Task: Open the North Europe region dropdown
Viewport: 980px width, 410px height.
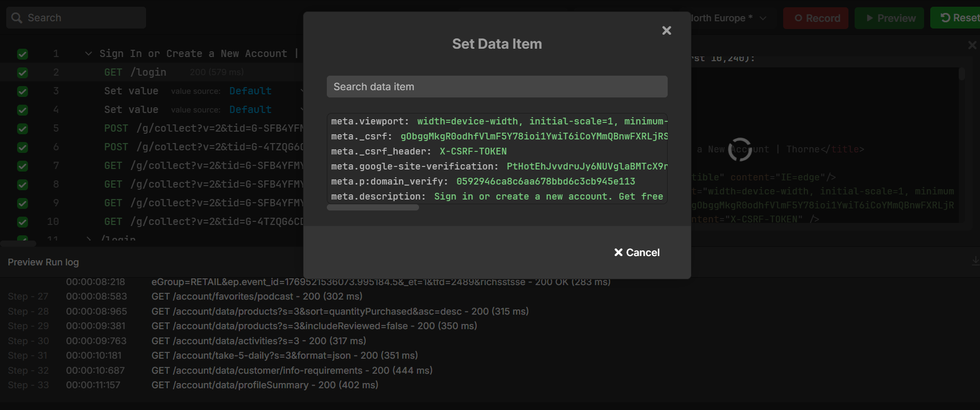Action: coord(728,18)
